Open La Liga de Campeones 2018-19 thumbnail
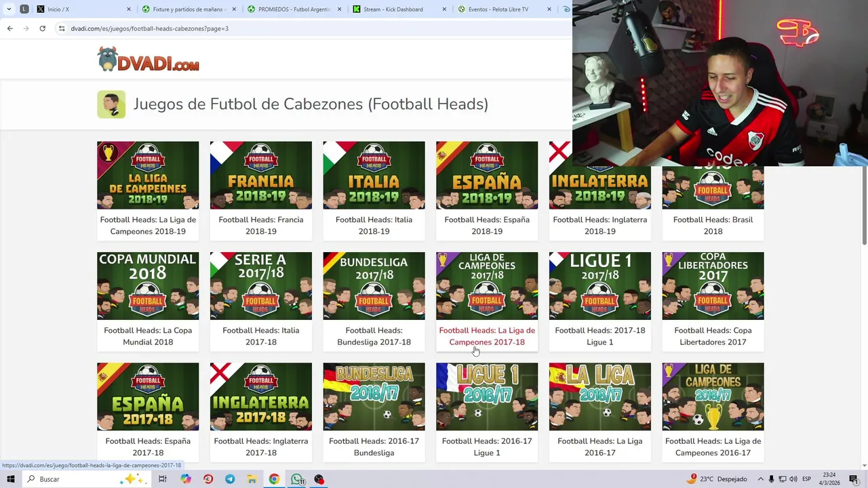Viewport: 868px width, 488px height. point(148,175)
